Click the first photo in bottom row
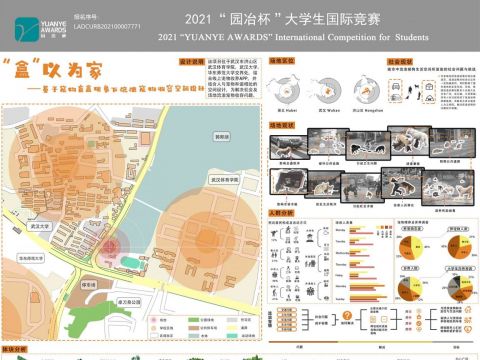This screenshot has width=480, height=360. point(288,182)
